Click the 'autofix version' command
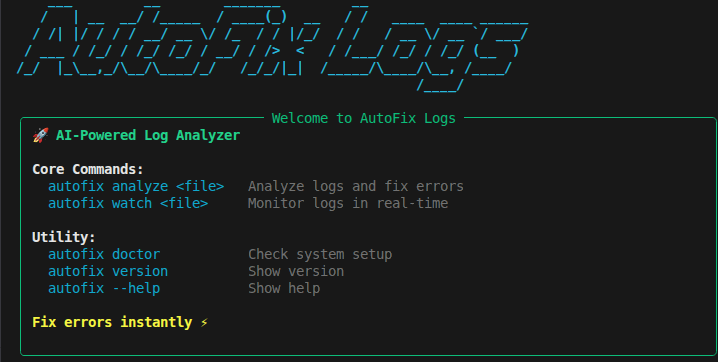Viewport: 718px width, 362px height. tap(108, 271)
